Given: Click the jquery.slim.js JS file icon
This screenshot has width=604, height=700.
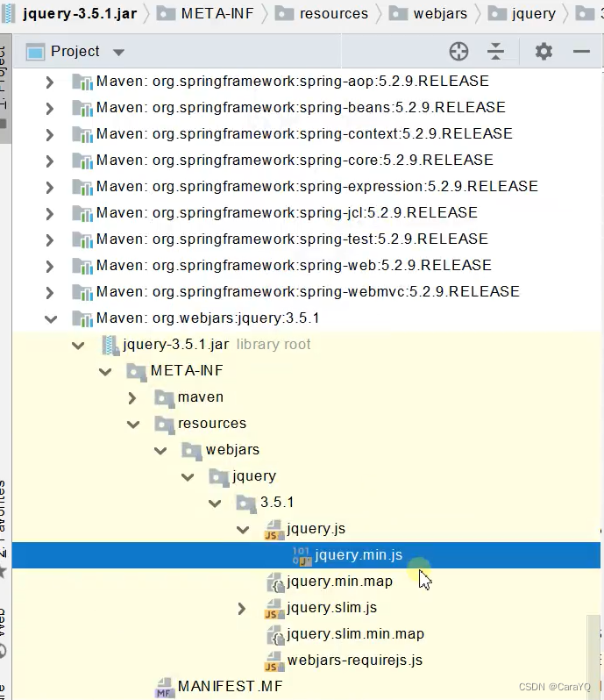Looking at the screenshot, I should pos(274,609).
